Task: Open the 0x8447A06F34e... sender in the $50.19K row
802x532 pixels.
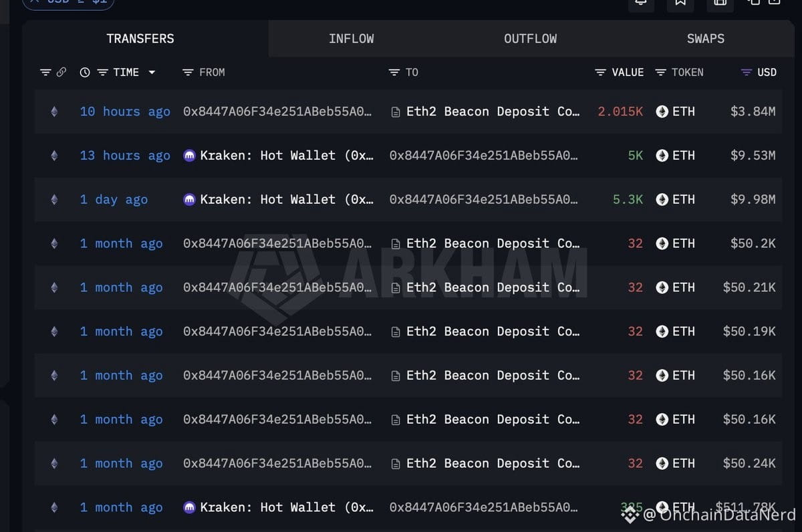Action: (x=277, y=331)
